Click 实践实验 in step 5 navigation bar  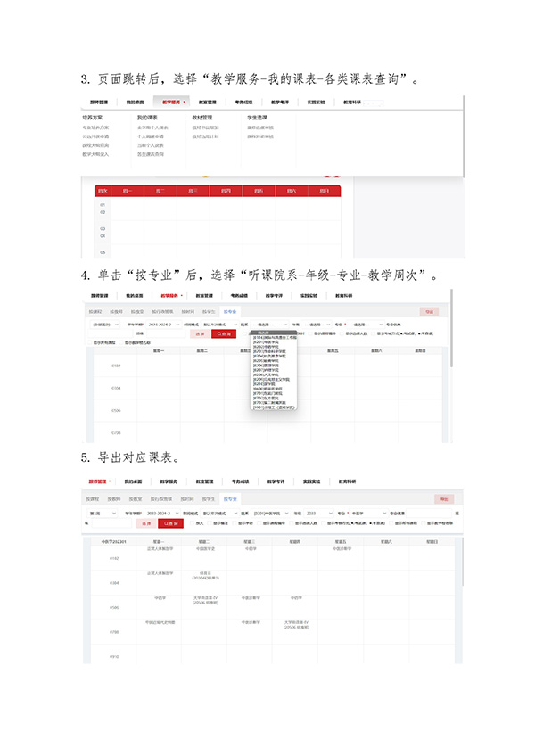point(312,481)
